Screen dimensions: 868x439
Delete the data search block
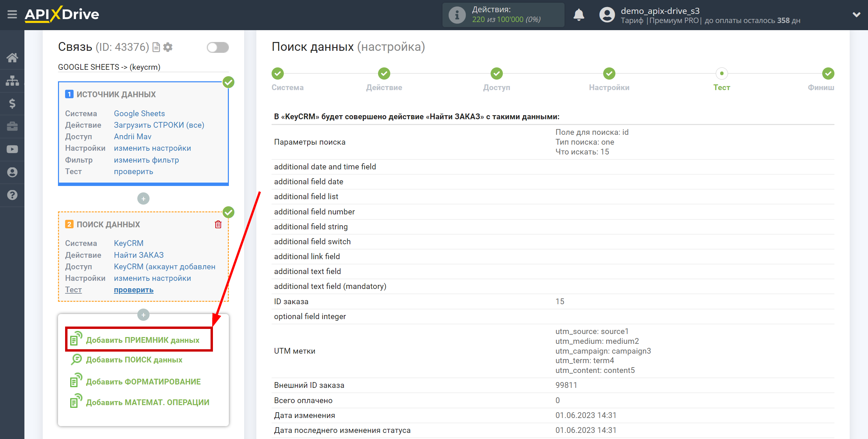pyautogui.click(x=218, y=224)
